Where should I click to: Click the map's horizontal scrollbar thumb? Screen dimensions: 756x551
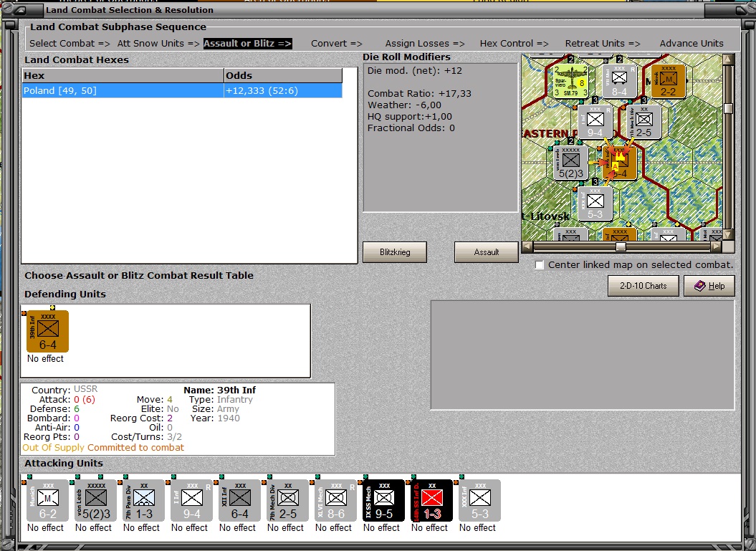tap(621, 246)
